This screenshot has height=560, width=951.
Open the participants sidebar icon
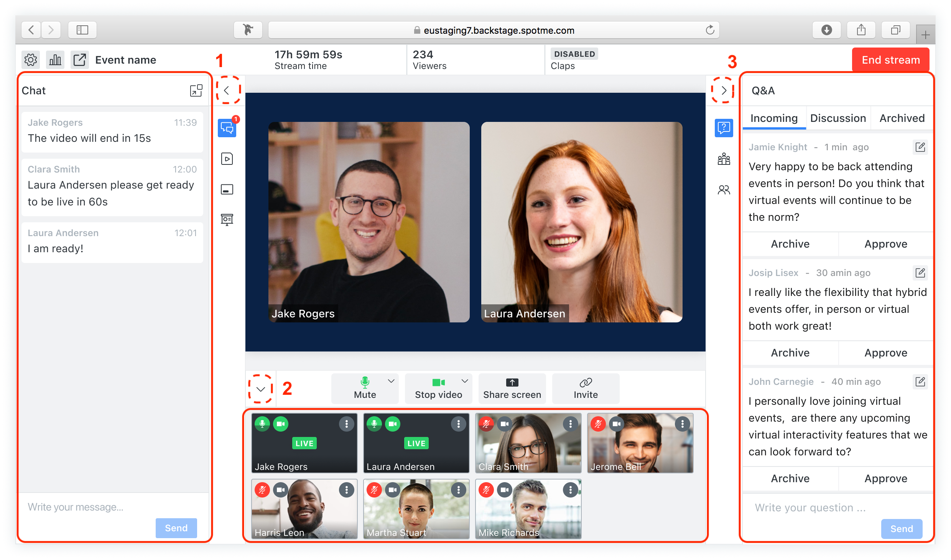724,190
